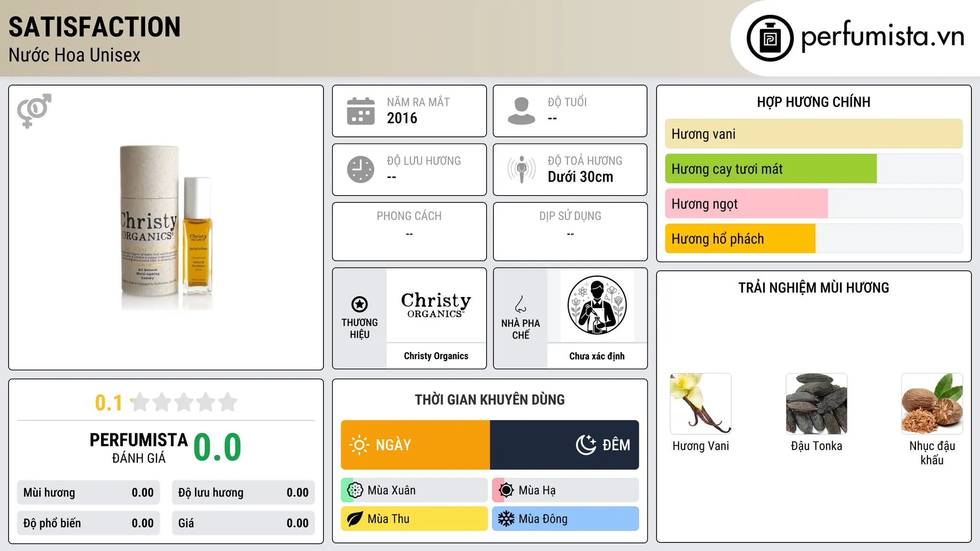The height and width of the screenshot is (551, 980).
Task: Select the Hương Vani note image
Action: coord(701,404)
